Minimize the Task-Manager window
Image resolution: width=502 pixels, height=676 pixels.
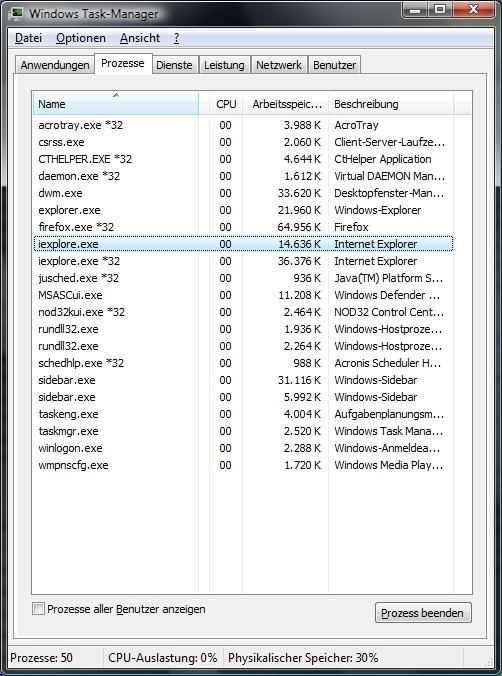tap(415, 9)
